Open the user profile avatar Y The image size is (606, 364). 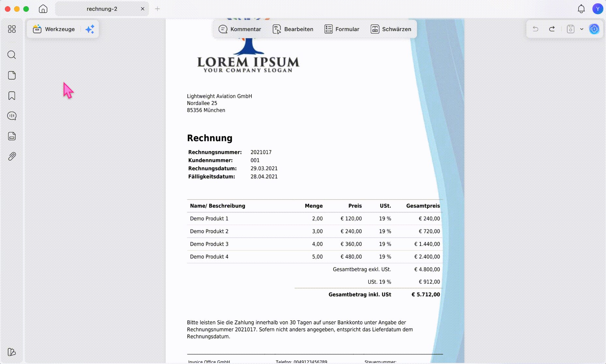[x=598, y=9]
